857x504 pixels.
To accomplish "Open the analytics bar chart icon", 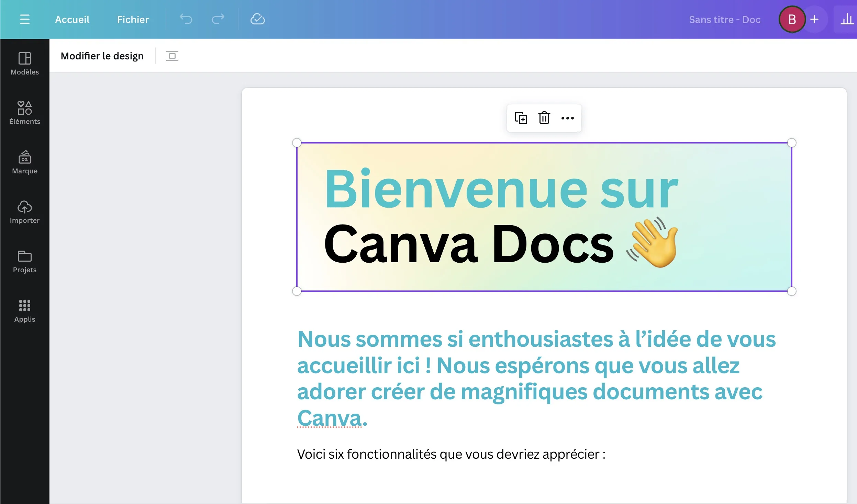I will pyautogui.click(x=847, y=20).
